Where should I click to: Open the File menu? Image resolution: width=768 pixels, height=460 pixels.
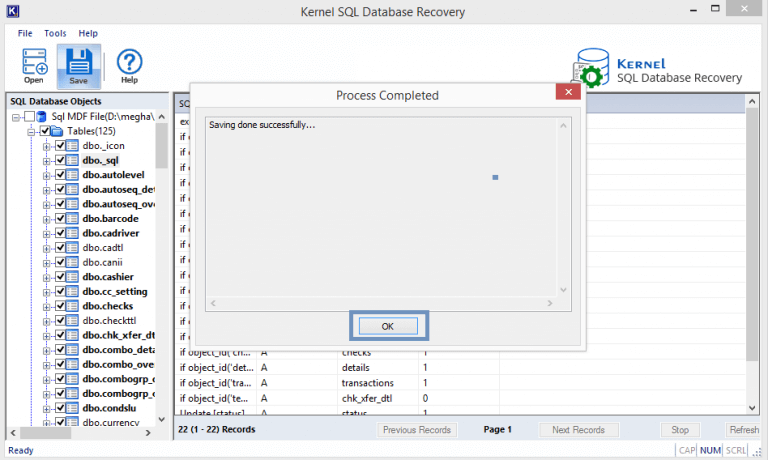tap(25, 33)
